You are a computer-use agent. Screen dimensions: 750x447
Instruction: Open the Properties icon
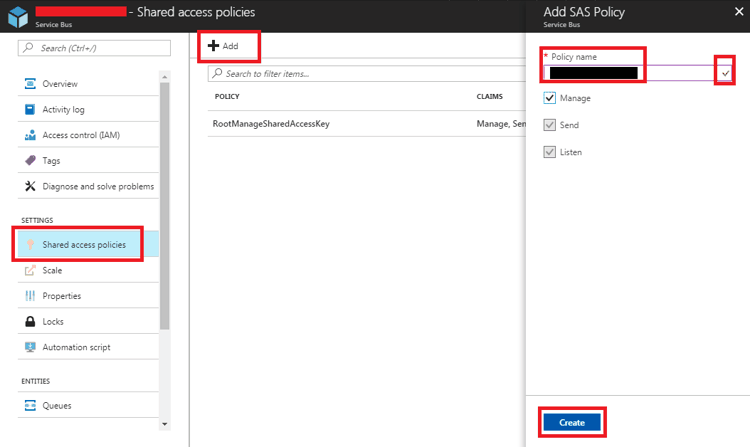(31, 296)
